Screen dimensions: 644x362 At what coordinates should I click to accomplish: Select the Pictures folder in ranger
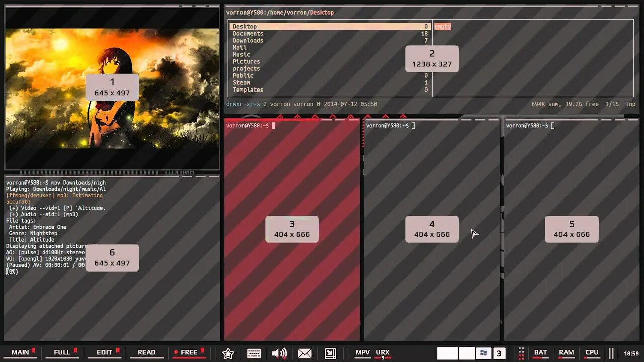point(331,61)
